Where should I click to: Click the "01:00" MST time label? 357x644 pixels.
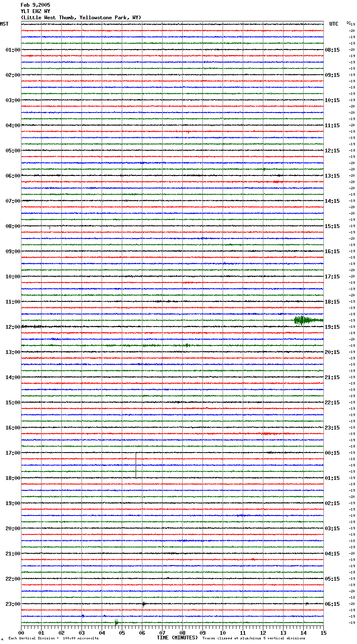(x=13, y=50)
